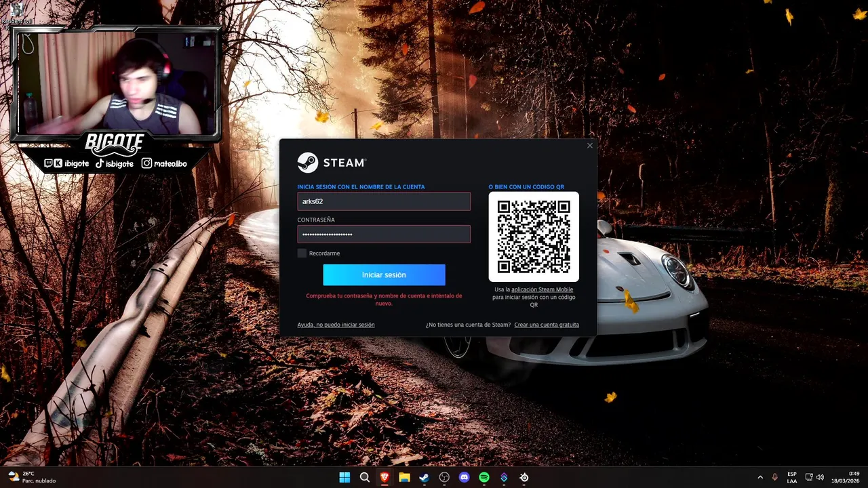Click the microphone tray indicator
This screenshot has height=488, width=868.
pos(774,477)
